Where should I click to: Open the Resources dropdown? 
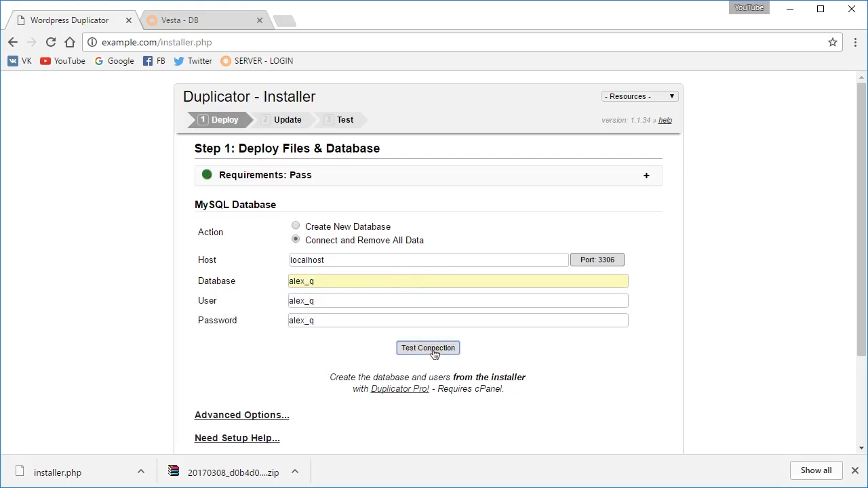click(639, 96)
